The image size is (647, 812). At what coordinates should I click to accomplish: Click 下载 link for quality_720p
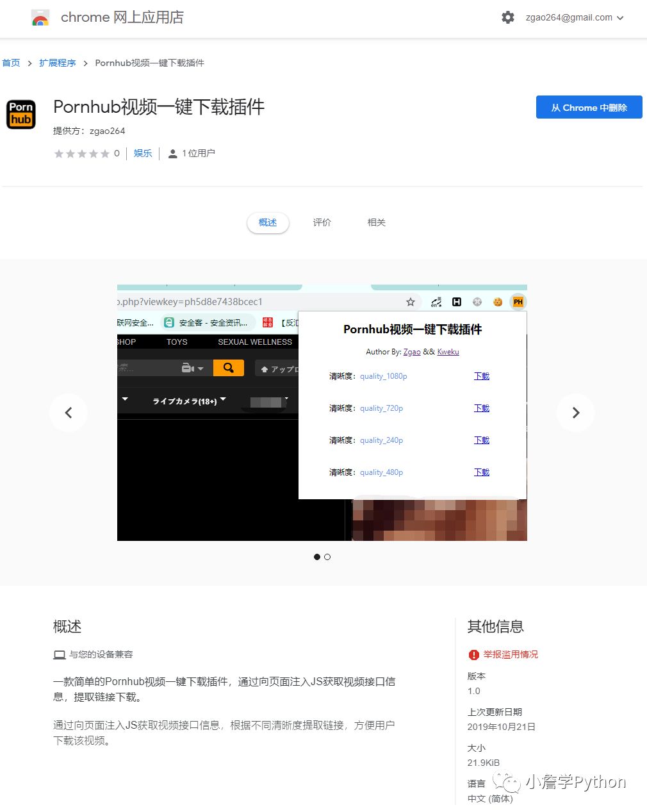tap(482, 408)
